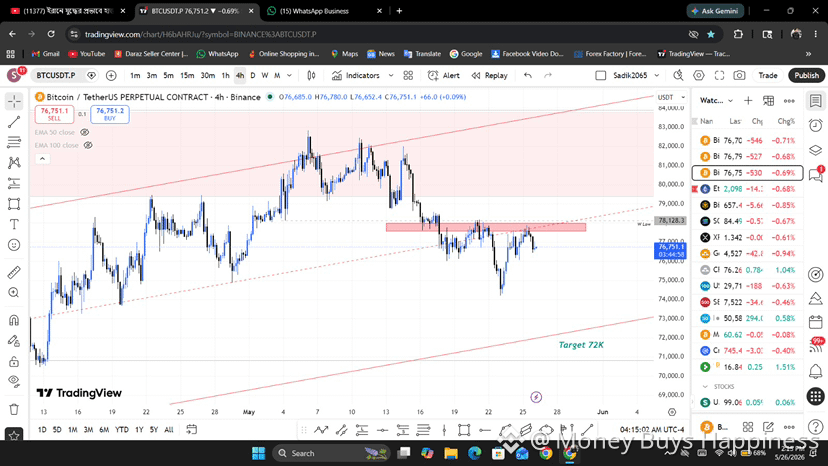The height and width of the screenshot is (466, 828).
Task: Activate the zoom in tool
Action: pos(14,293)
